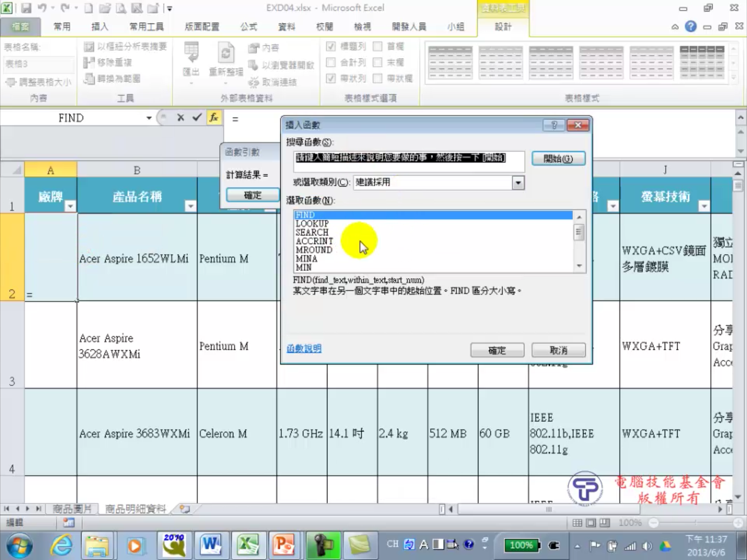The width and height of the screenshot is (747, 560).
Task: Switch to the 常用 Home ribbon tab
Action: 62,27
